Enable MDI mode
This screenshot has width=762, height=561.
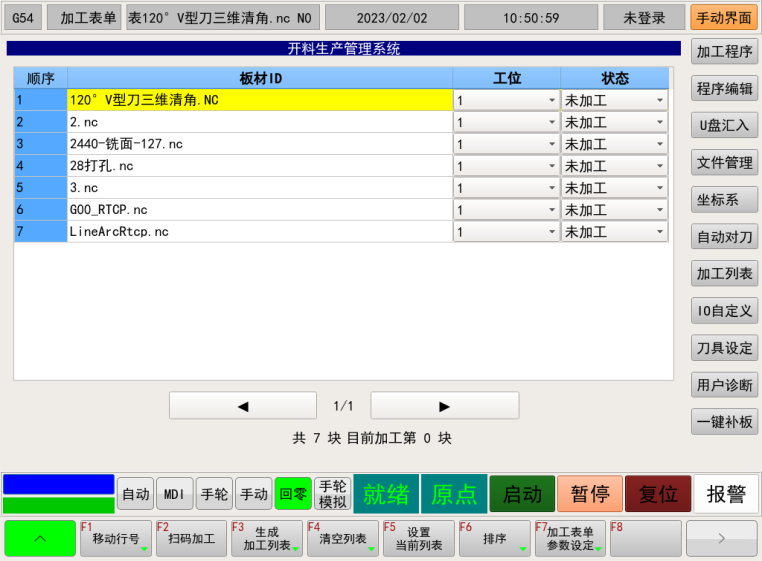coord(175,494)
